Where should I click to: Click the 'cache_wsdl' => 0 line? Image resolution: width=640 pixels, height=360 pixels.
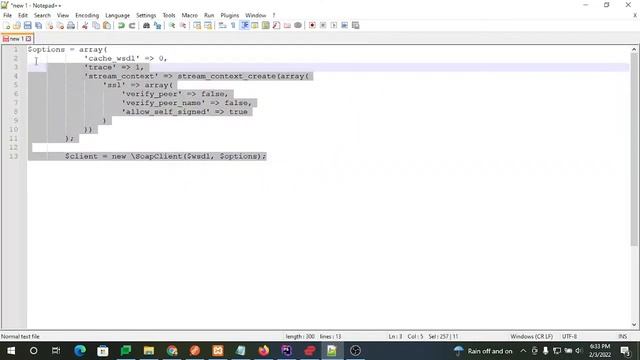[126, 58]
